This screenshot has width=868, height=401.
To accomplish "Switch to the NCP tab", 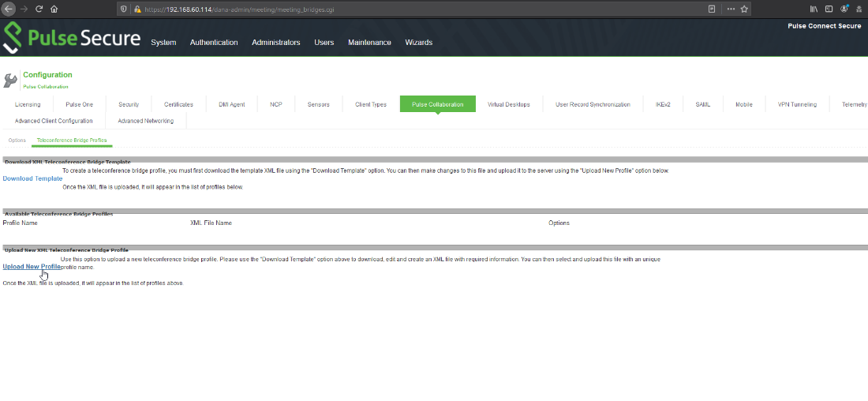I will point(276,104).
